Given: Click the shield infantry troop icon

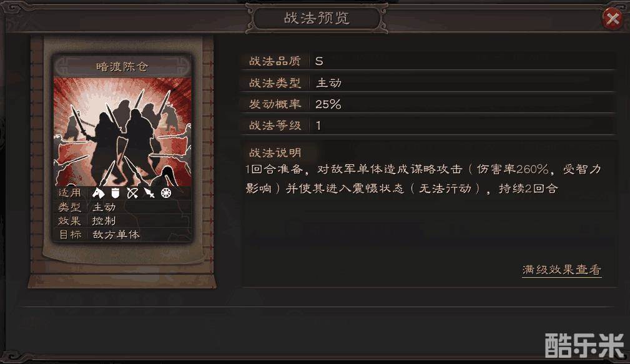Looking at the screenshot, I should pos(116,194).
